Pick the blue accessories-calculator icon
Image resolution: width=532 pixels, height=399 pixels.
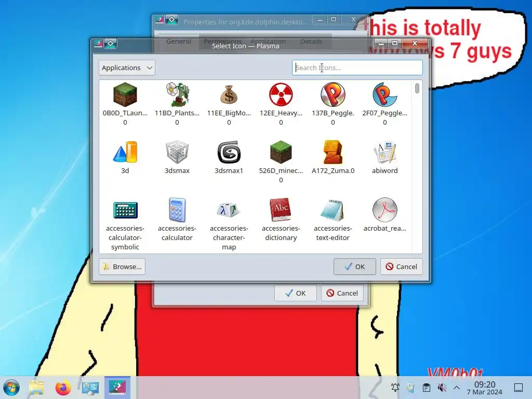coord(177,210)
